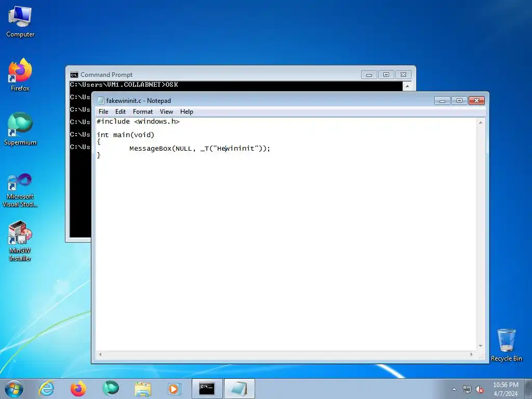Open the clock showing 10:56 PM
The height and width of the screenshot is (399, 532).
(x=506, y=389)
